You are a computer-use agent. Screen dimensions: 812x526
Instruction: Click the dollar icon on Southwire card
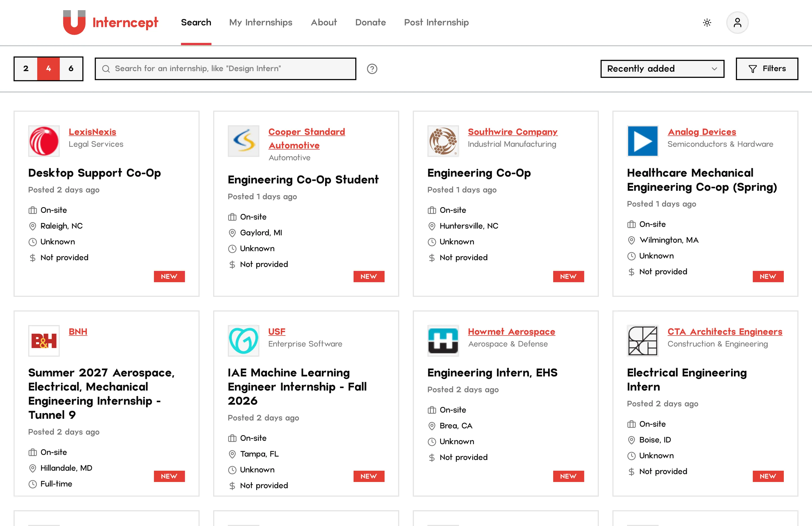pyautogui.click(x=432, y=258)
